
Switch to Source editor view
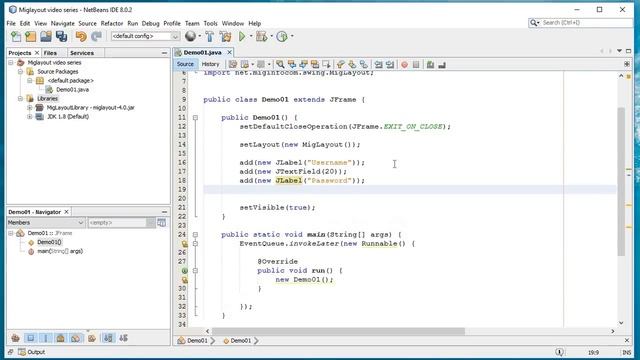point(185,64)
